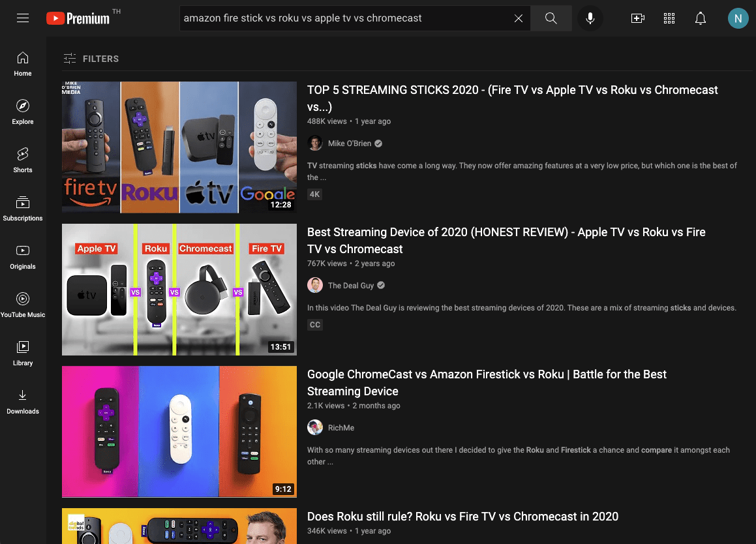This screenshot has width=756, height=544.
Task: Open The Deal Guy channel
Action: 351,286
